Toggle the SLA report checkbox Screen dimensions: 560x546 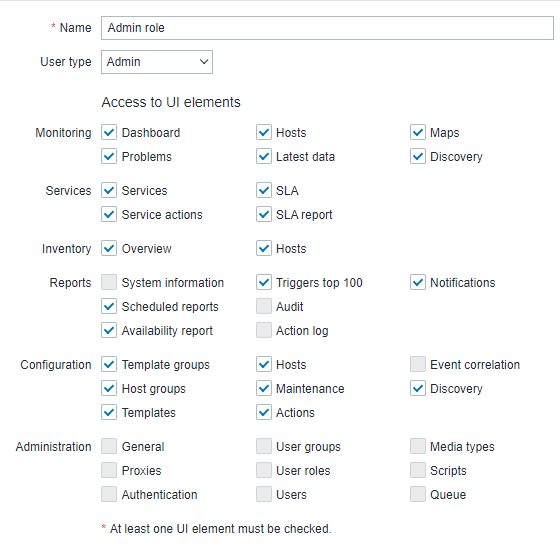264,214
